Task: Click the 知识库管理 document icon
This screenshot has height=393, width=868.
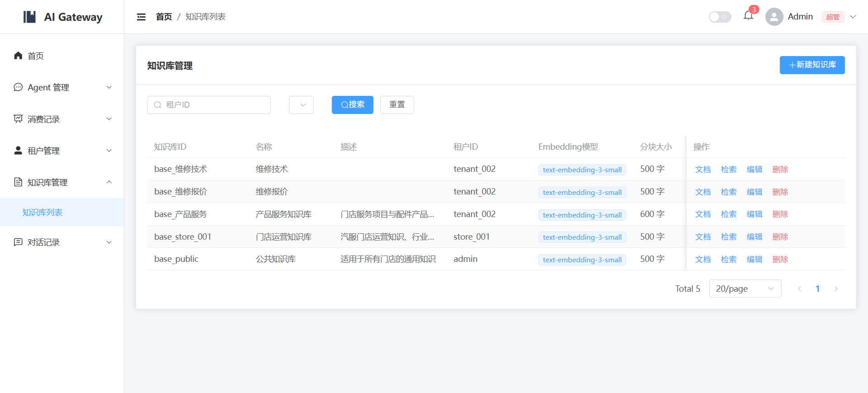Action: click(18, 182)
